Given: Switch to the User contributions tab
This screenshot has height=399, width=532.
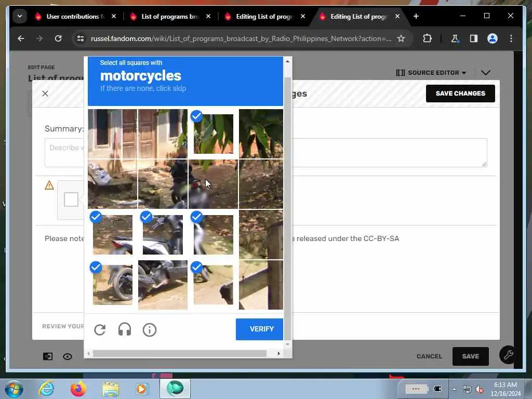Looking at the screenshot, I should tap(75, 16).
